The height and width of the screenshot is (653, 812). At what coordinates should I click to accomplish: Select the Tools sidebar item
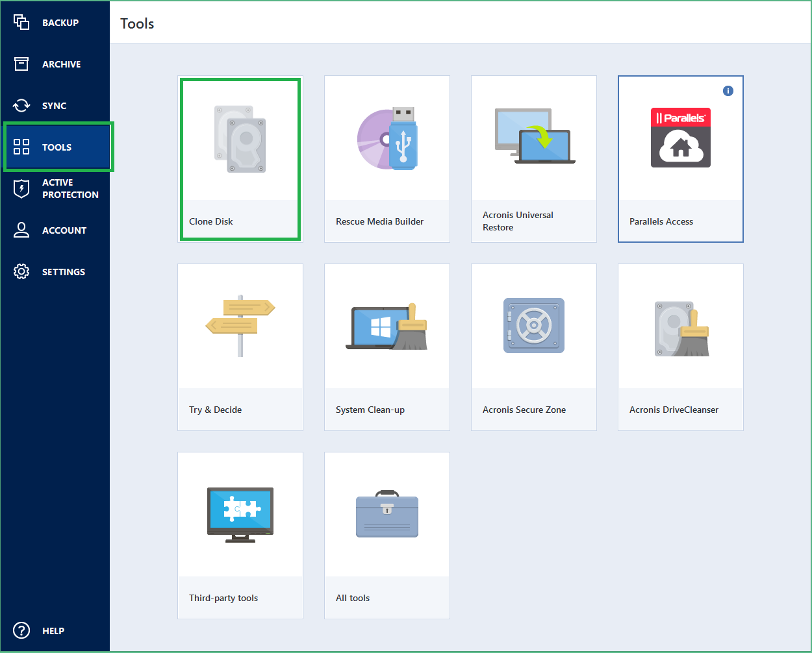56,147
